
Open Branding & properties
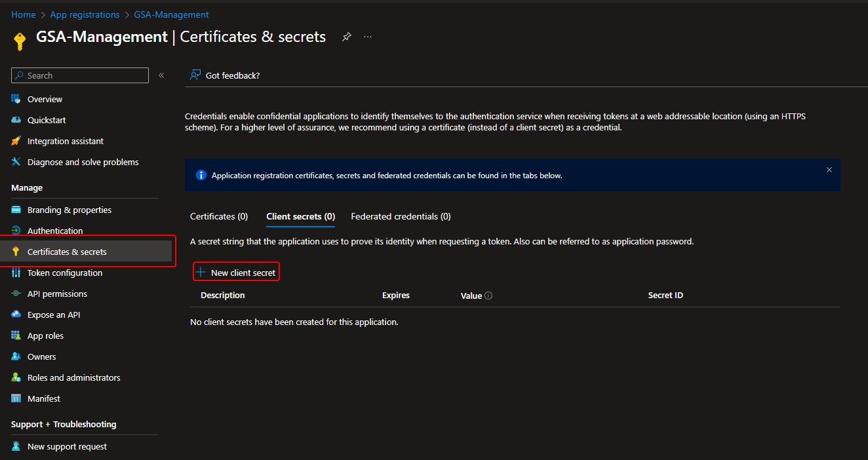(69, 210)
